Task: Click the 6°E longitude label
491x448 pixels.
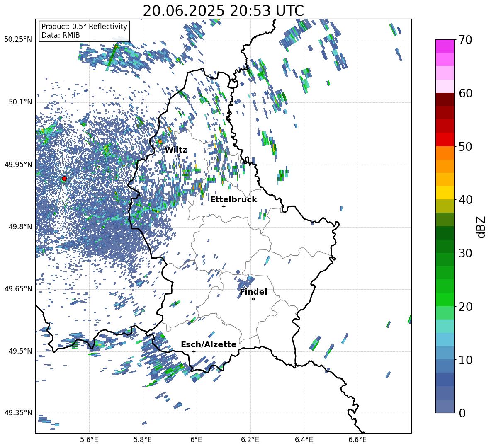Action: (196, 440)
